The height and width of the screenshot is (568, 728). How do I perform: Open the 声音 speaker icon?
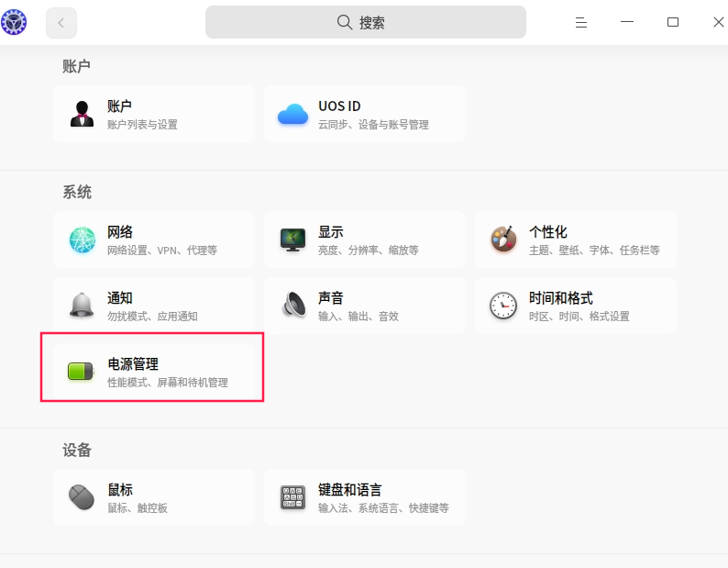[294, 306]
